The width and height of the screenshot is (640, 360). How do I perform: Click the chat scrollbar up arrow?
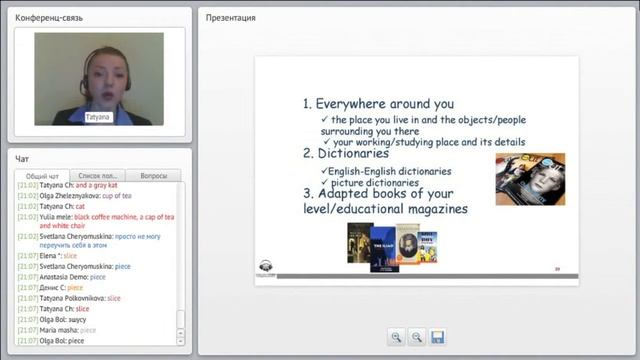pyautogui.click(x=180, y=333)
